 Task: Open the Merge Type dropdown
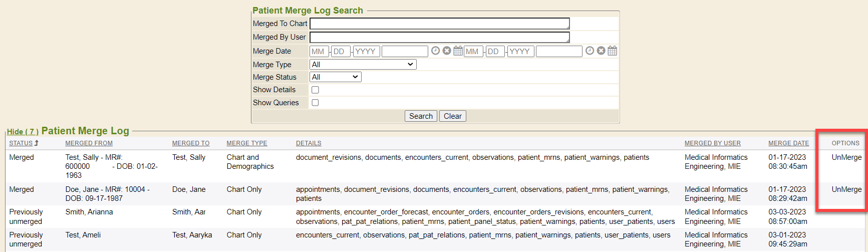point(363,65)
